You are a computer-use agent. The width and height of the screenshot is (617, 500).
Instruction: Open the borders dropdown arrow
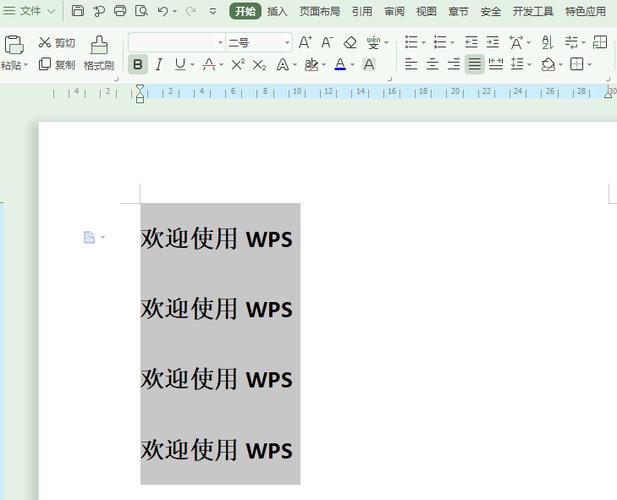(x=589, y=65)
